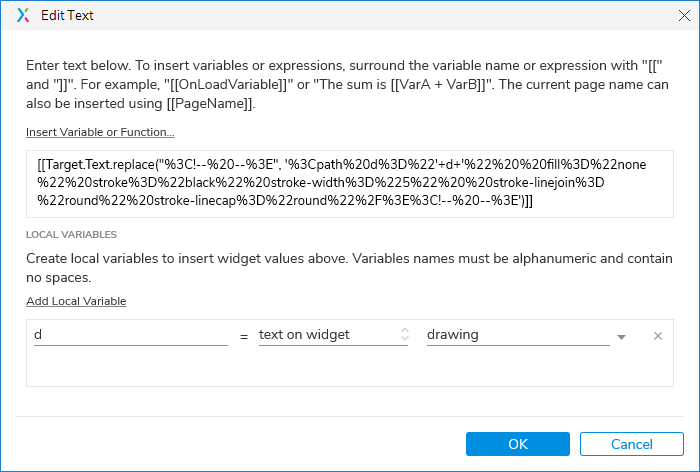The height and width of the screenshot is (472, 700).
Task: Click inside the Target.Text.replace expression box
Action: click(349, 183)
